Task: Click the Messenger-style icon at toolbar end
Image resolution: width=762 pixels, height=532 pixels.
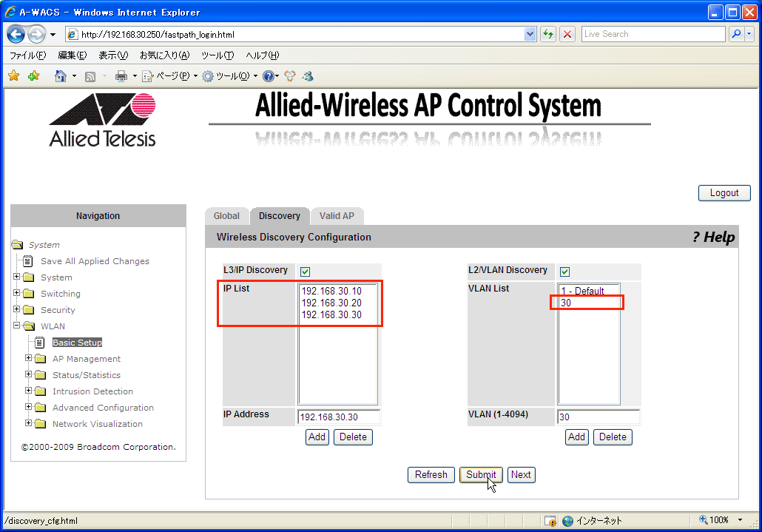Action: point(308,75)
